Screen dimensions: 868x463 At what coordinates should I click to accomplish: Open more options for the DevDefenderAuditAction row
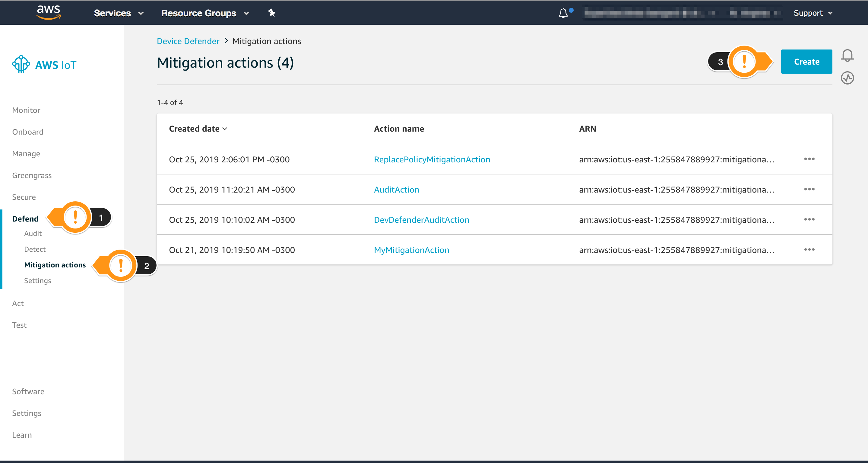pos(809,219)
